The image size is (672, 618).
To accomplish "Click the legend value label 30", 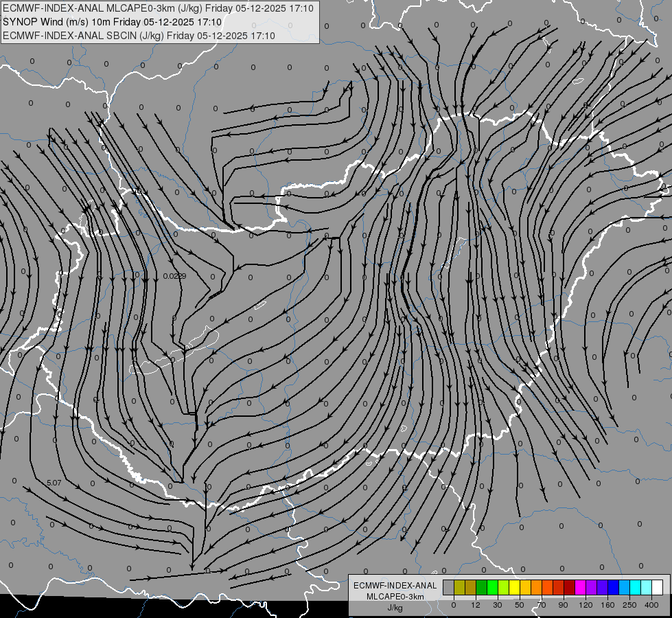I will point(498,605).
